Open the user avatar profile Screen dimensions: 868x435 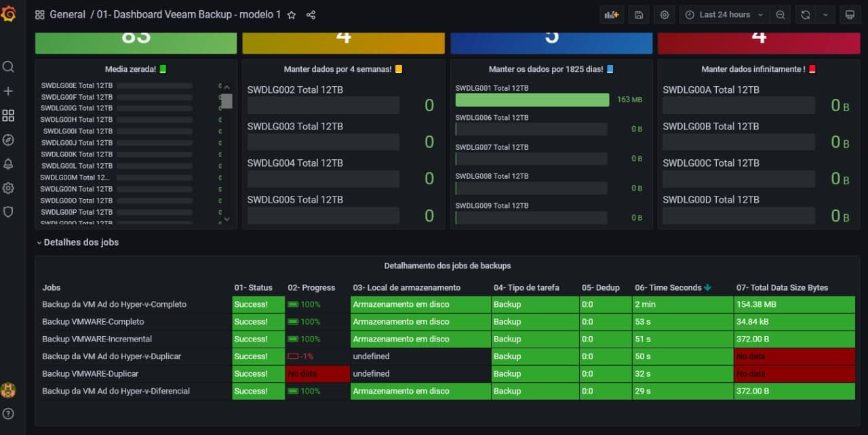click(x=8, y=390)
